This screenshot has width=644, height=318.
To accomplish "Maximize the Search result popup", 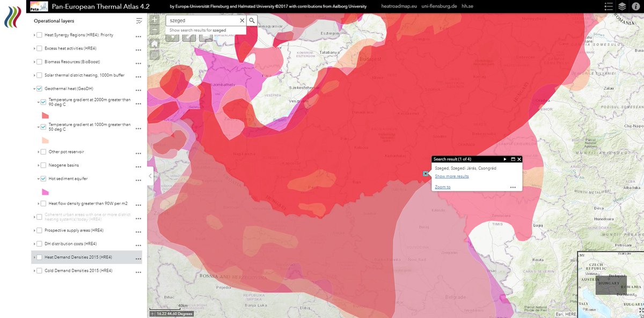I will pos(513,159).
